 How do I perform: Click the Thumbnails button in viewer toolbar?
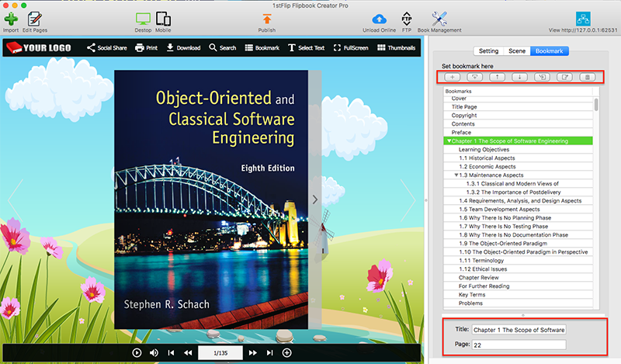click(395, 48)
